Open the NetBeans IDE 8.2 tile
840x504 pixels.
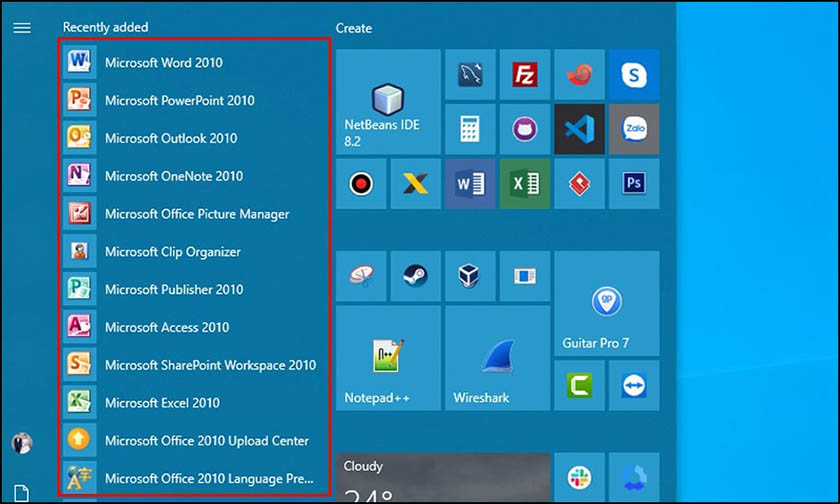388,101
